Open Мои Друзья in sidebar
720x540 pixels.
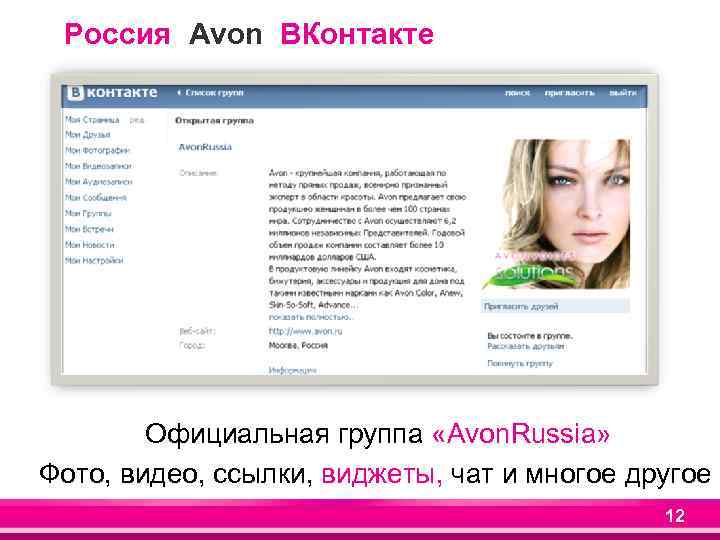pos(88,135)
